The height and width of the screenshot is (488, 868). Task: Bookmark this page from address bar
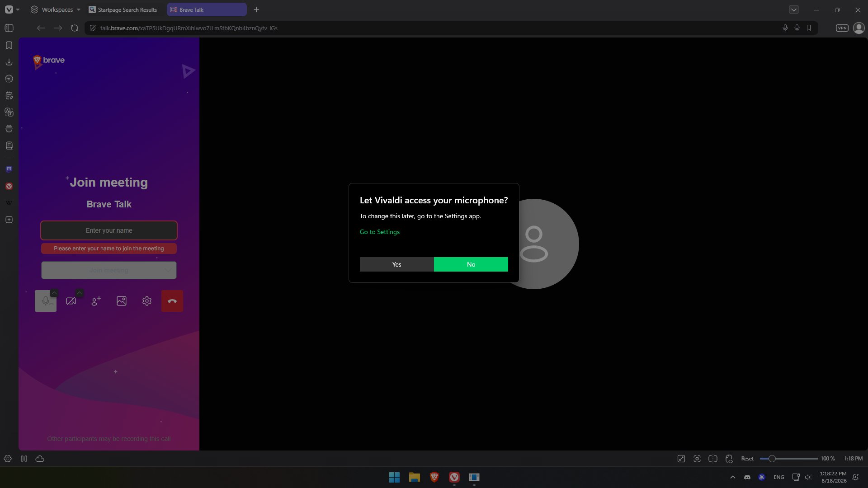click(809, 28)
